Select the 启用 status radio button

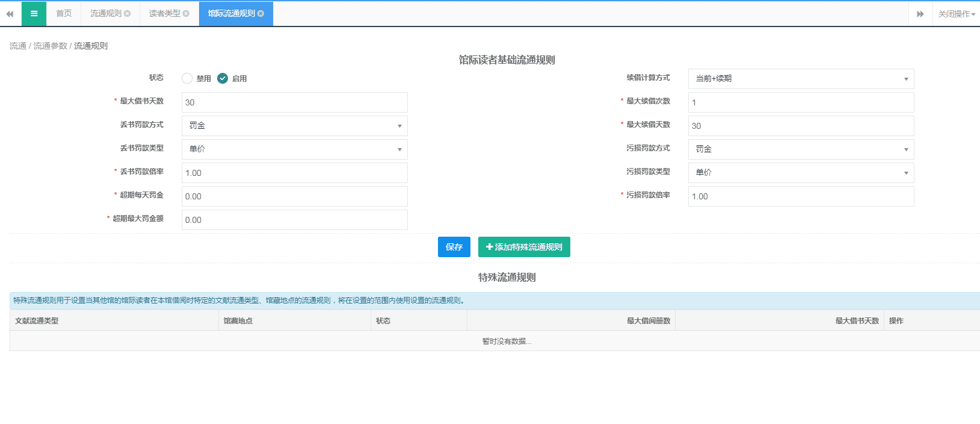click(223, 78)
